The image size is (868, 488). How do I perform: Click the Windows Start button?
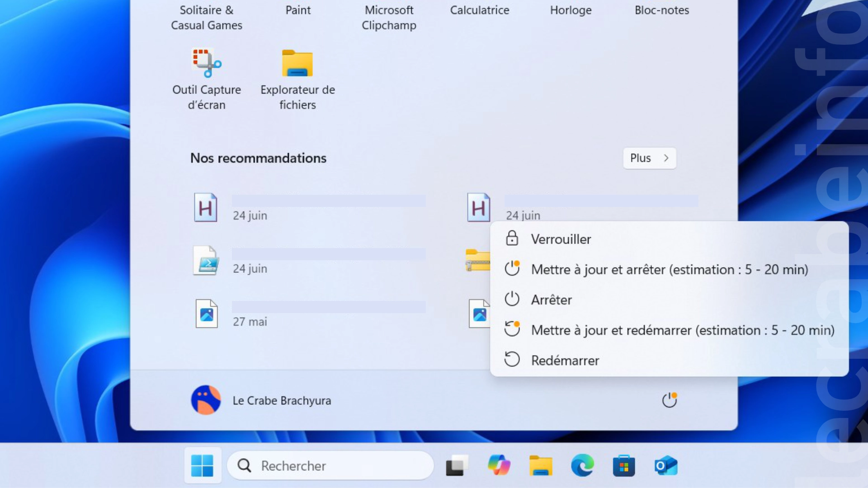tap(202, 465)
